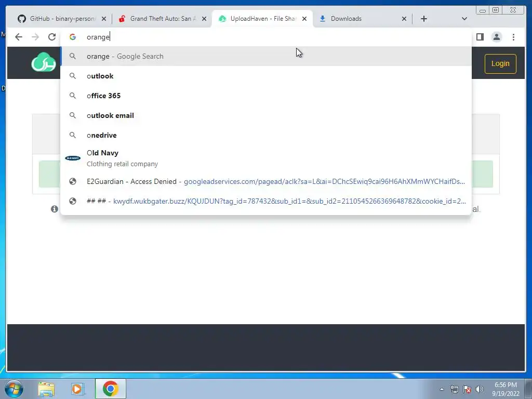
Task: Click the UploadHaven cloud logo
Action: click(x=44, y=62)
